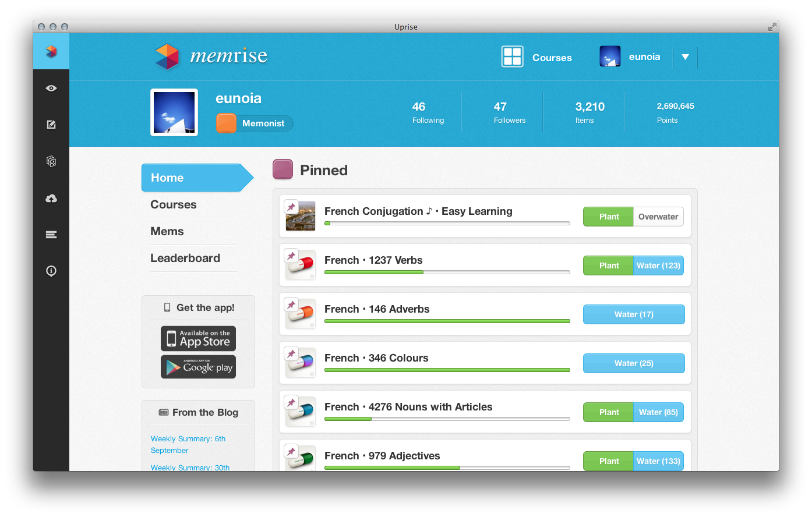Unpin the French 346 Colours pin icon
The height and width of the screenshot is (517, 812).
[291, 353]
